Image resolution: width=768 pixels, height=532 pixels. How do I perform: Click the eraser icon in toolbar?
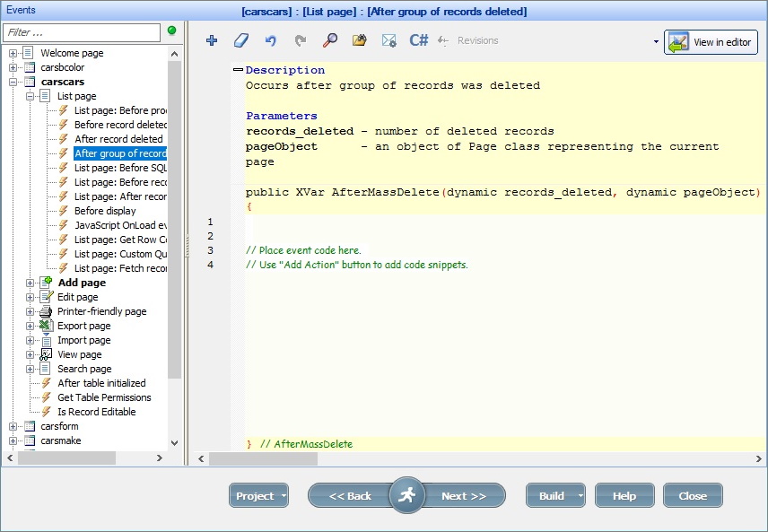tap(240, 40)
